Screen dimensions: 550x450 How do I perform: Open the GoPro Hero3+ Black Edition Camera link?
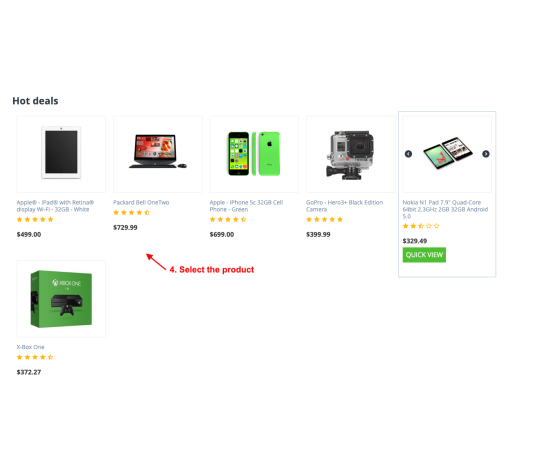pos(344,206)
